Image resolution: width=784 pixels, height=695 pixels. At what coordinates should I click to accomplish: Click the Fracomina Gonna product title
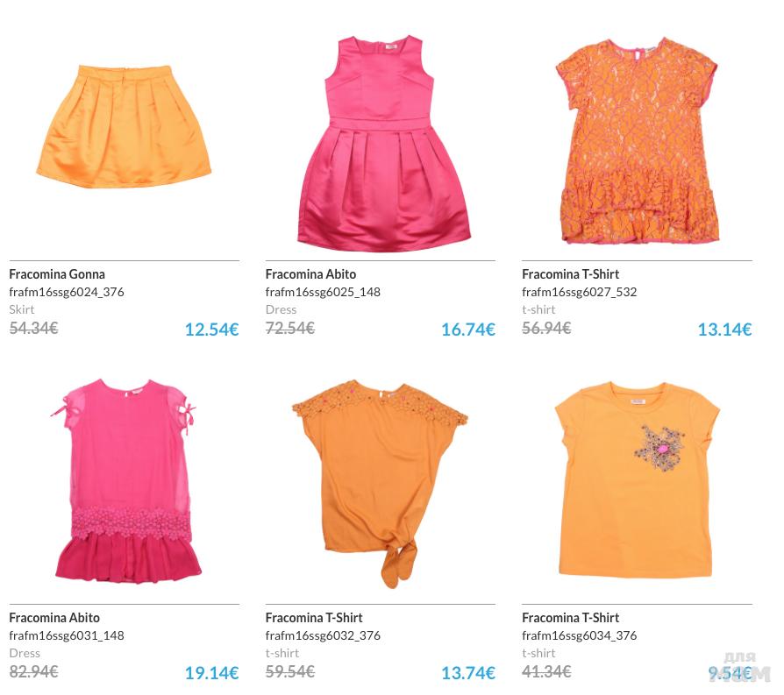[x=57, y=274]
